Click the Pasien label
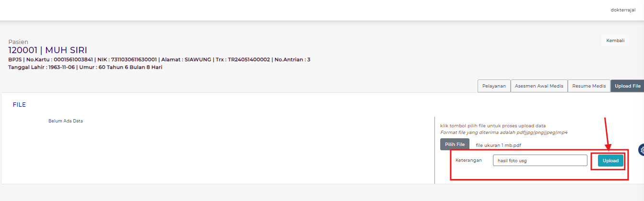Viewport: 644px width, 201px height. (x=18, y=42)
